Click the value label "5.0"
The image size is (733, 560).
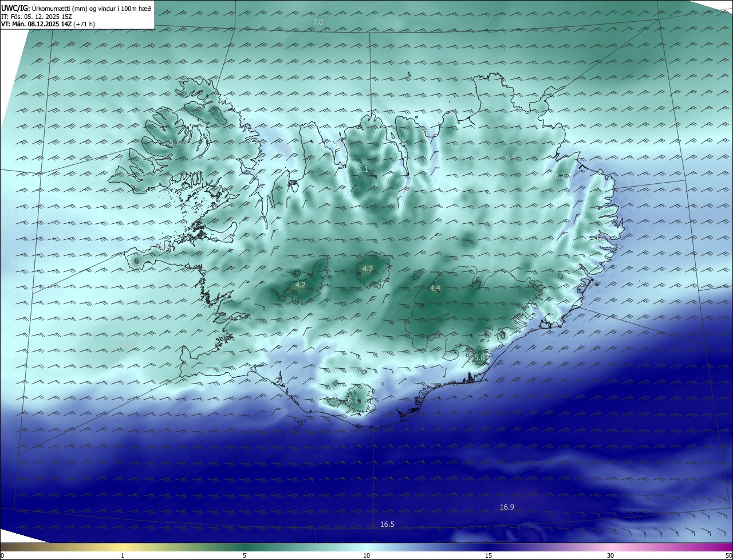[479, 358]
